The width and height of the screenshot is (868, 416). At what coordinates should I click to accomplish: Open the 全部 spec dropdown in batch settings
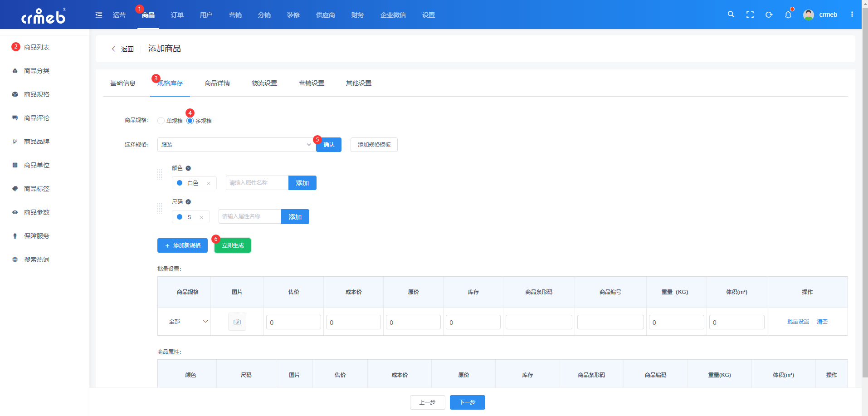click(x=188, y=322)
